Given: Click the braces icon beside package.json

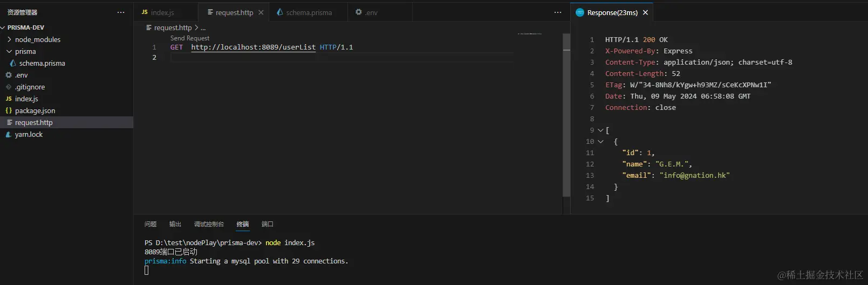Looking at the screenshot, I should (x=9, y=110).
